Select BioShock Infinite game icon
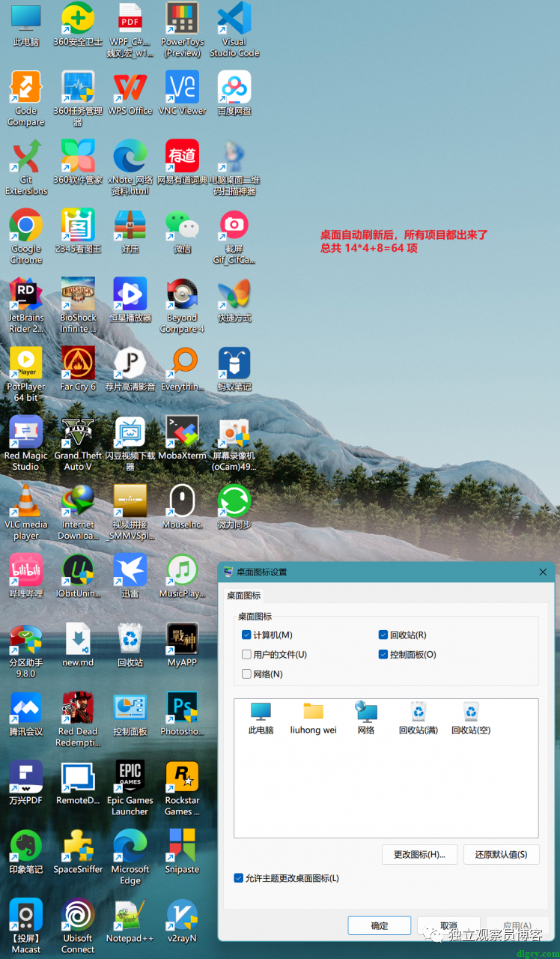 (78, 306)
